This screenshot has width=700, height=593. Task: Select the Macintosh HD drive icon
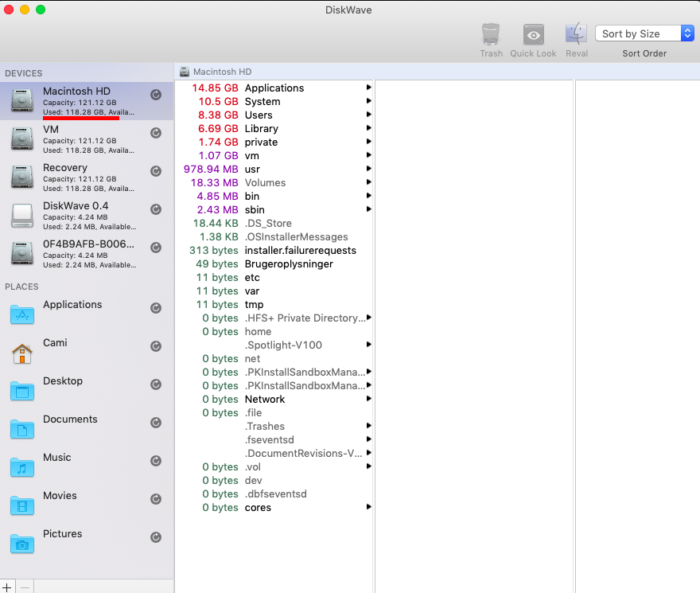[x=22, y=100]
